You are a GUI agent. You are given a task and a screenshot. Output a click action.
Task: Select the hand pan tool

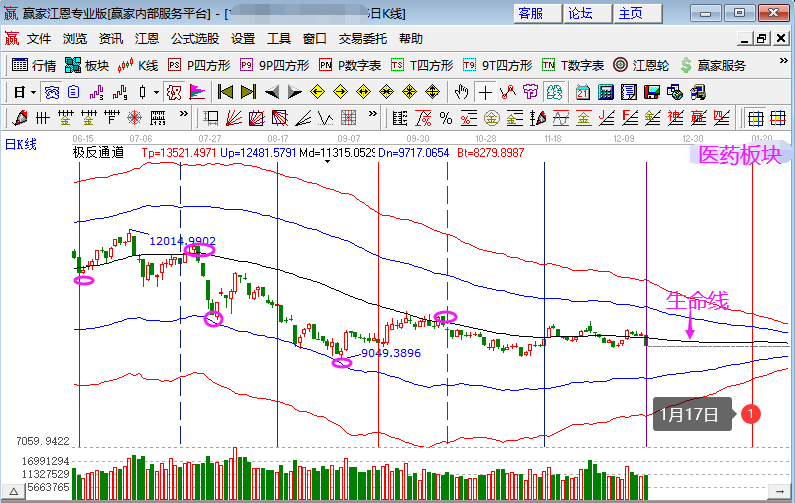coord(461,92)
